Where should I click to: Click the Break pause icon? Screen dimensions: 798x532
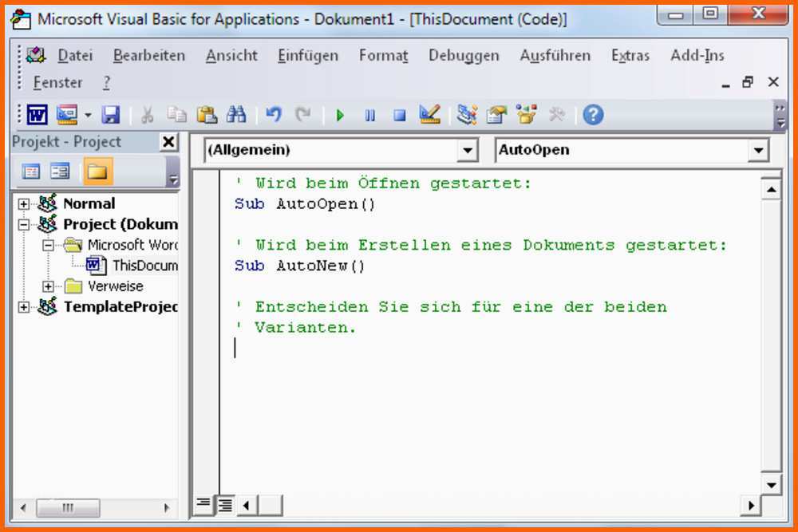click(370, 116)
